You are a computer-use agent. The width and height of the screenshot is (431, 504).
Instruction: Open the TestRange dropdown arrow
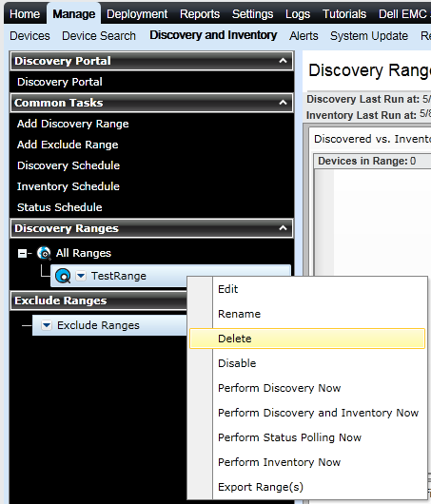81,276
